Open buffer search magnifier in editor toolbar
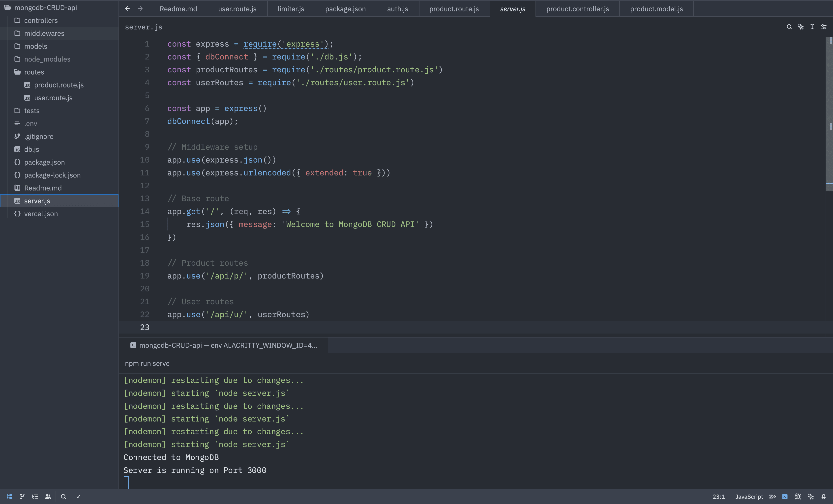This screenshot has width=833, height=504. click(789, 27)
